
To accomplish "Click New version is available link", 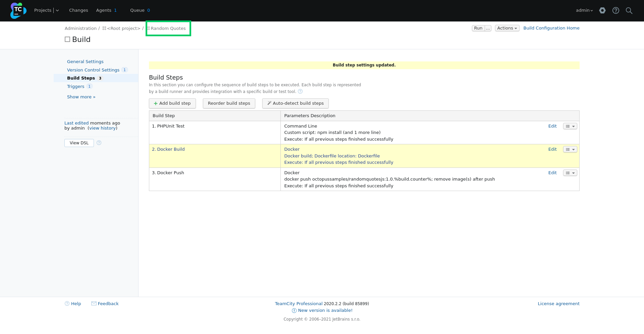I will coord(325,311).
